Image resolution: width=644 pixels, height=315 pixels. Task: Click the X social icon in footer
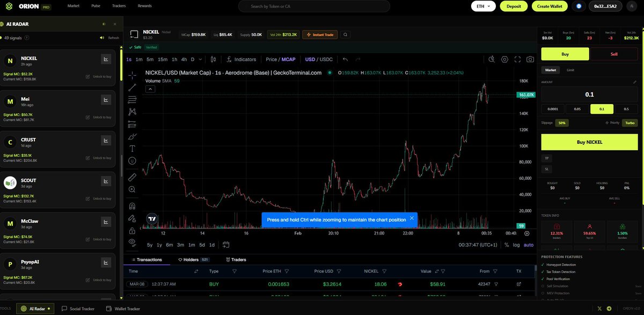(600, 309)
